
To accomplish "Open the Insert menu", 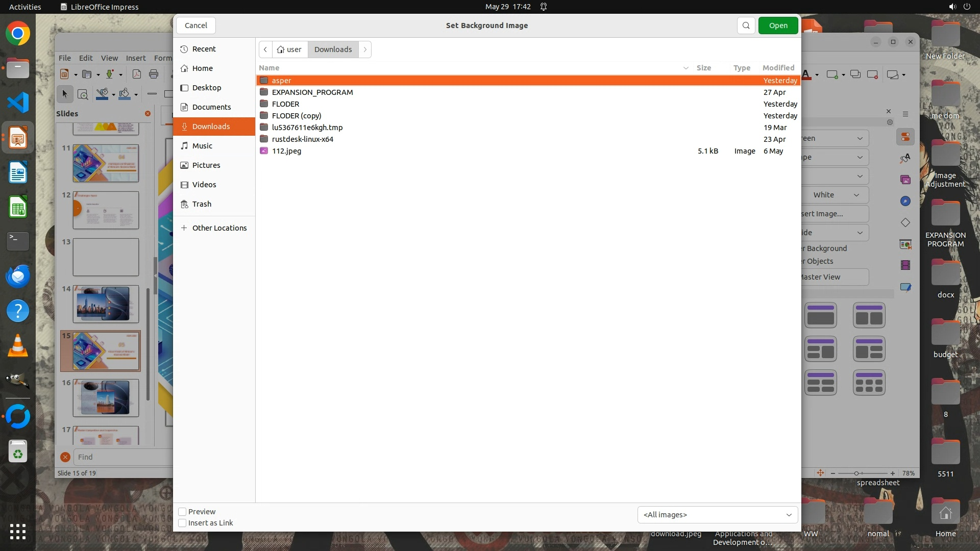I will (x=135, y=58).
